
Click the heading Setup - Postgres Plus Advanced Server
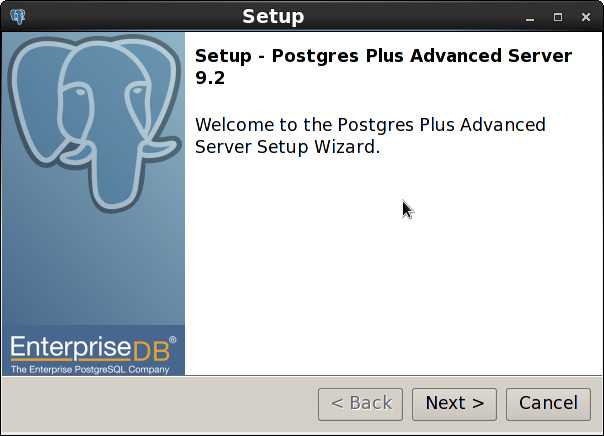pos(383,56)
